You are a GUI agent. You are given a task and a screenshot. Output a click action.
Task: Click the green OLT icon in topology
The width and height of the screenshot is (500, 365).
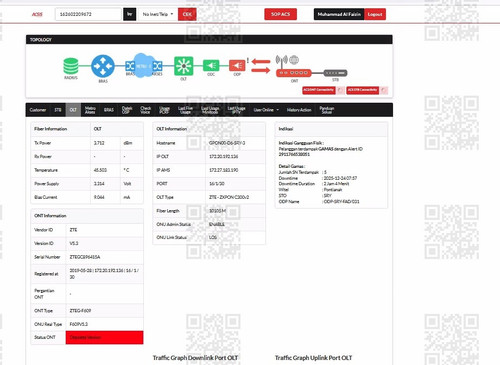[183, 66]
